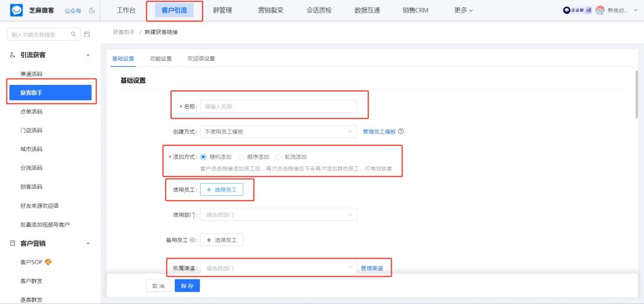Viewport: 644px width, 304px height.
Task: Click the help icon beside 管理员工模板
Action: click(x=401, y=132)
